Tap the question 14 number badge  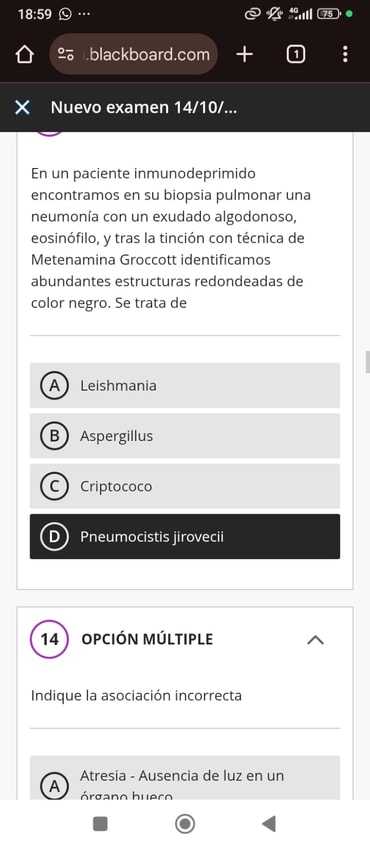(49, 639)
